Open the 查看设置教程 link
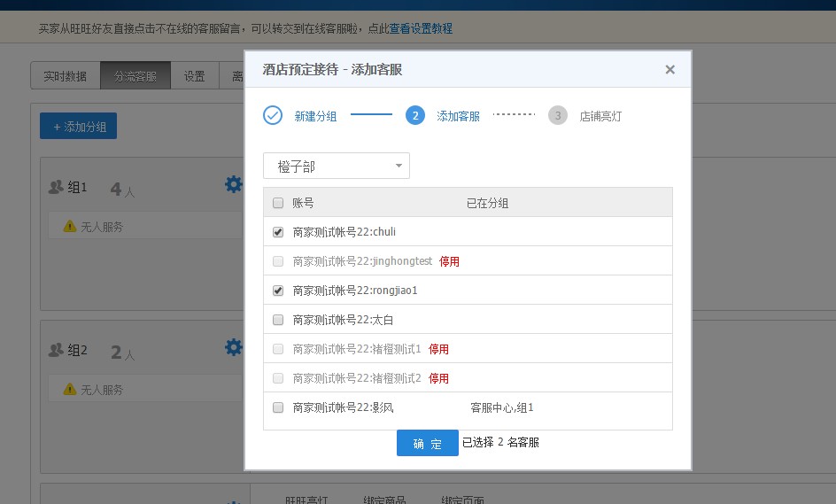The height and width of the screenshot is (504, 836). pos(421,28)
